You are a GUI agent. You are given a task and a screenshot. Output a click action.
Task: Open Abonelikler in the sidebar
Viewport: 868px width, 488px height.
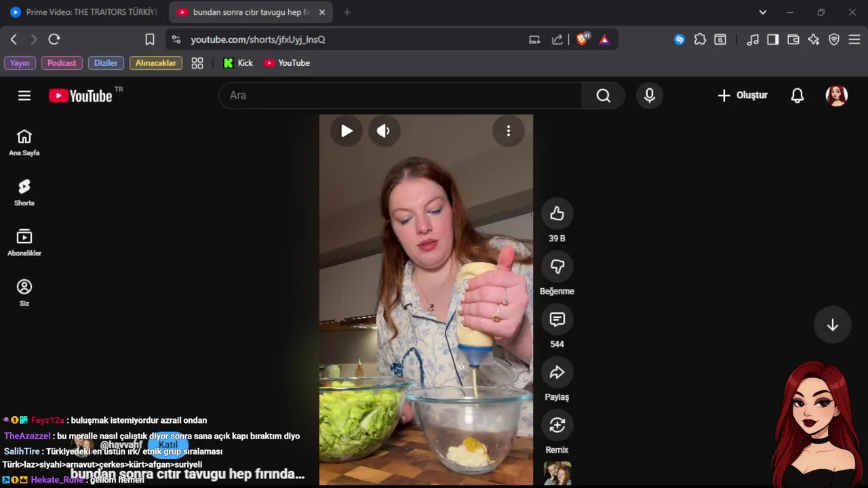pos(24,243)
